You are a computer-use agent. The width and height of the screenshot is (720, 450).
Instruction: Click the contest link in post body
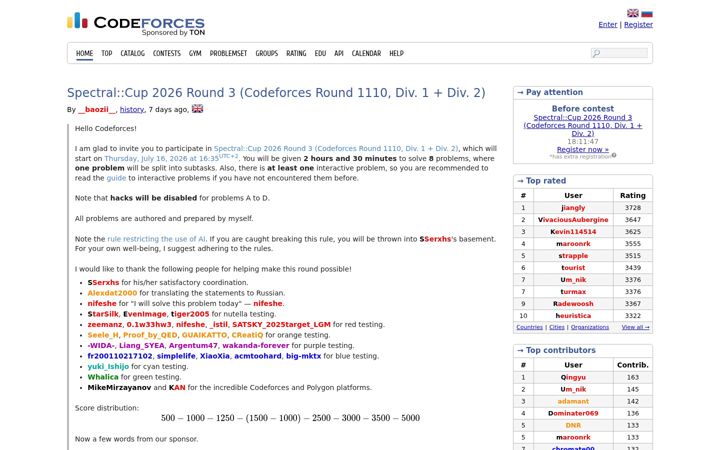(336, 149)
